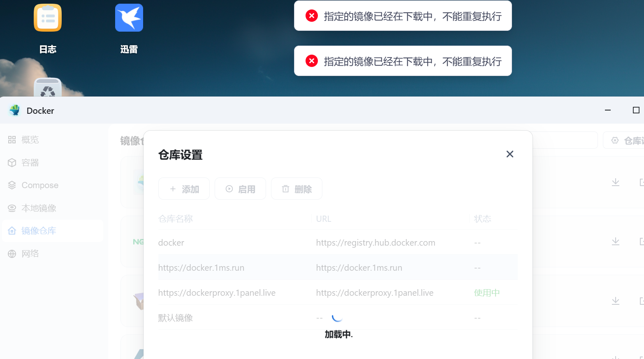The image size is (644, 359).
Task: Click the URL column header
Action: pyautogui.click(x=324, y=219)
